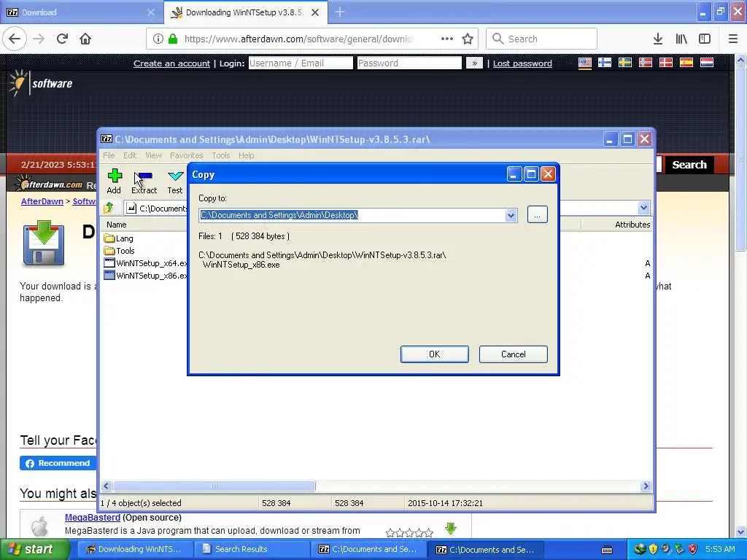The height and width of the screenshot is (560, 747).
Task: Show site information icon in address bar
Action: click(158, 39)
